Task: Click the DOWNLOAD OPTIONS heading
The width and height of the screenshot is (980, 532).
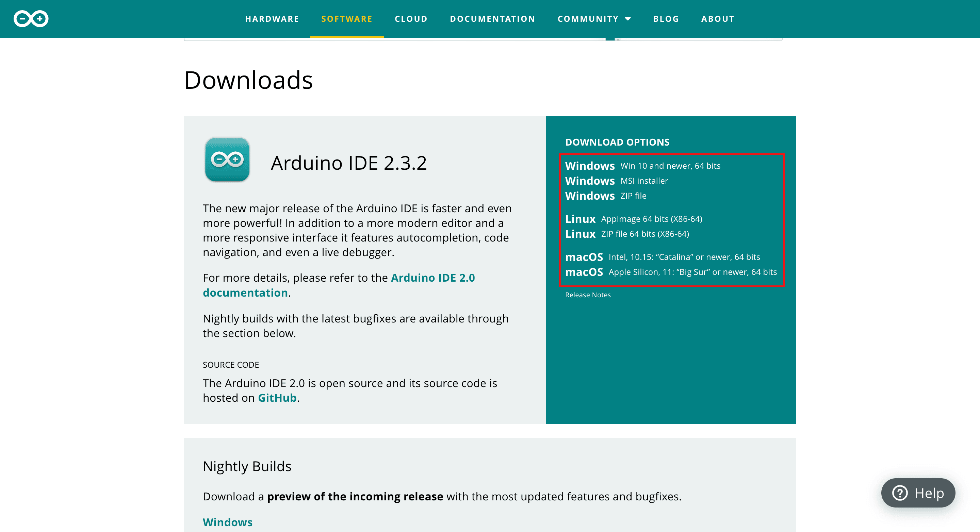Action: 617,142
